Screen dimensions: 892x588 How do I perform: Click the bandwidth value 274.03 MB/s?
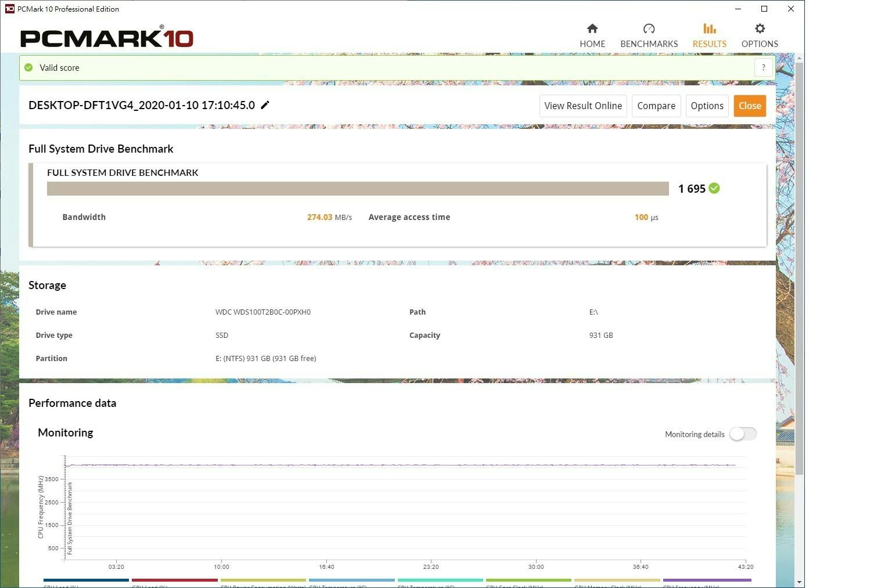coord(329,217)
